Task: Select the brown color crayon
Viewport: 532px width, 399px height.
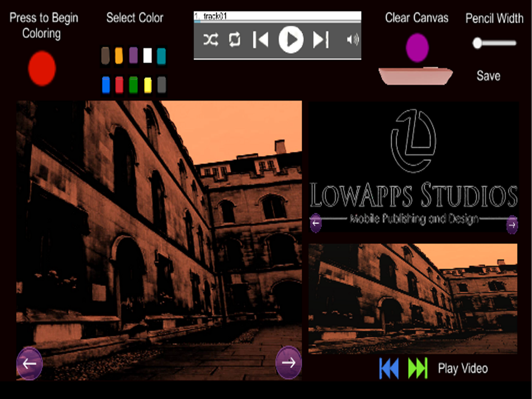Action: tap(105, 56)
